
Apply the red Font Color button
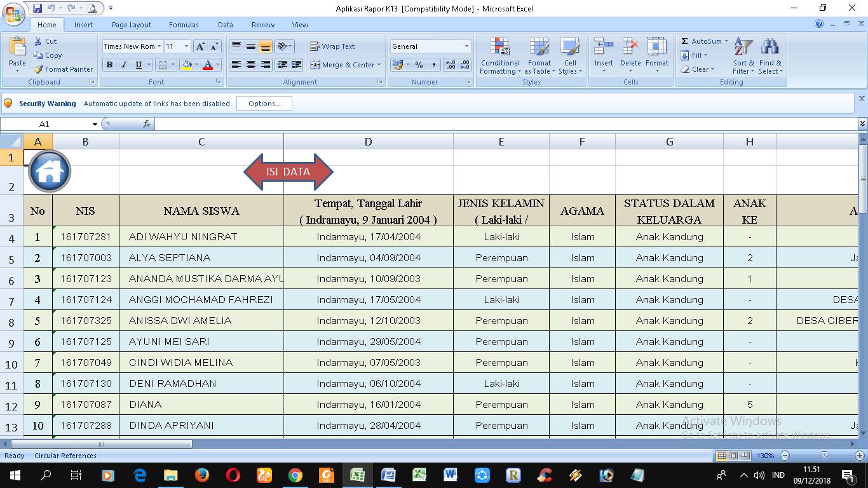[207, 65]
